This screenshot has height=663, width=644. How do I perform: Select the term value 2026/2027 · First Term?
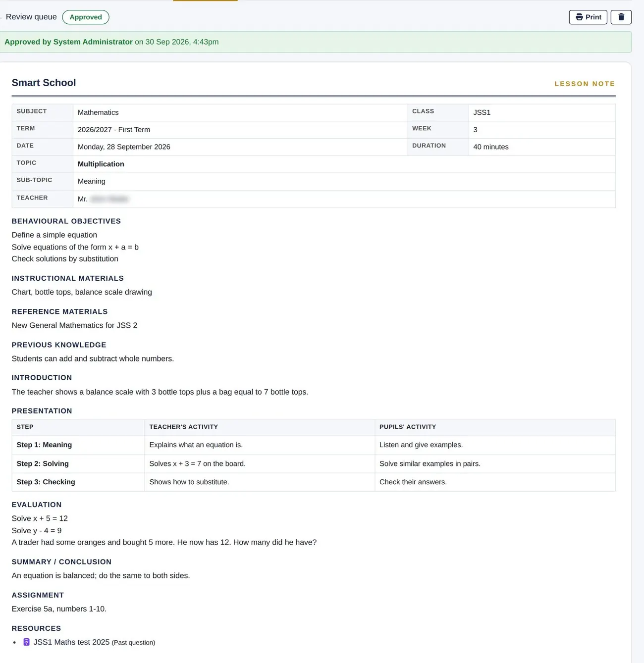click(x=114, y=130)
